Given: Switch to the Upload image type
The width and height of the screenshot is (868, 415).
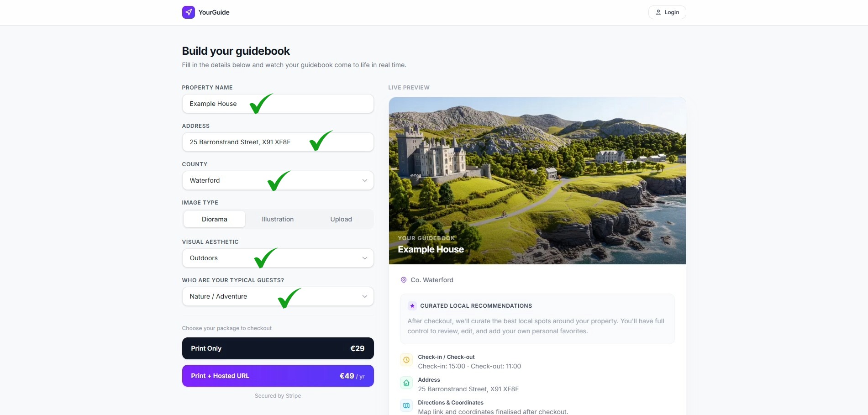Looking at the screenshot, I should point(341,219).
